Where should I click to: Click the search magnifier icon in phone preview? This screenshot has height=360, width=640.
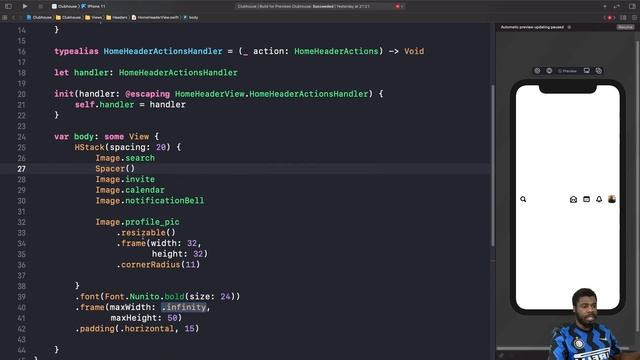[523, 199]
